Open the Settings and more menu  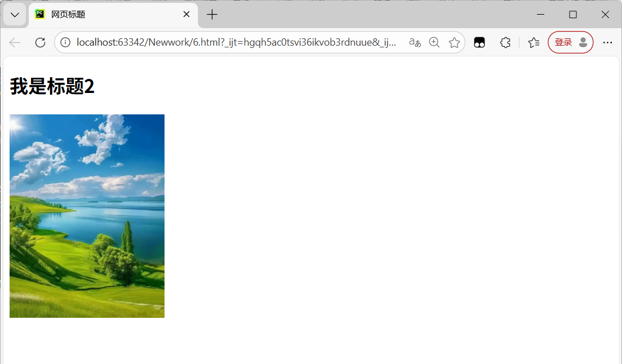[607, 42]
